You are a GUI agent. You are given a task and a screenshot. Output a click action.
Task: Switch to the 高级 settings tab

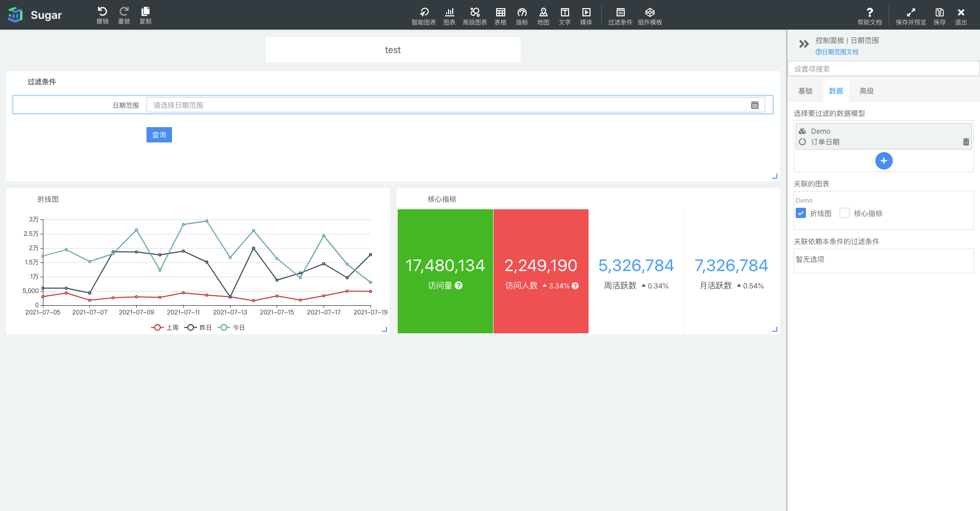866,91
